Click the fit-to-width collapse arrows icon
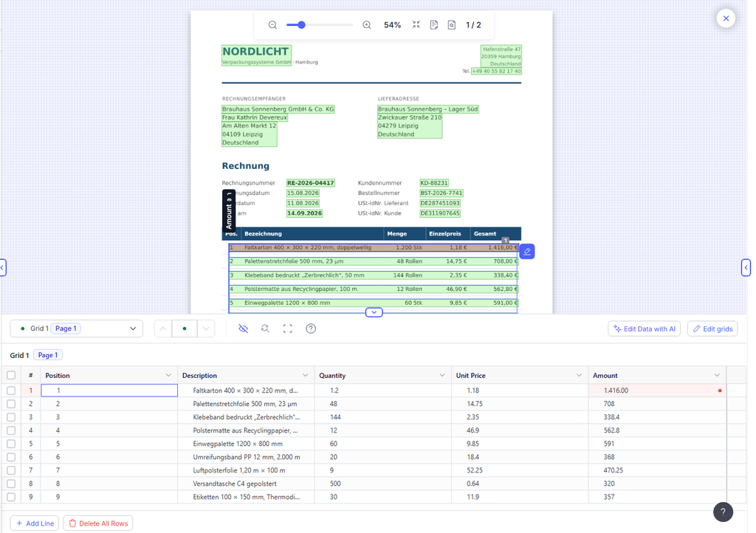 416,24
